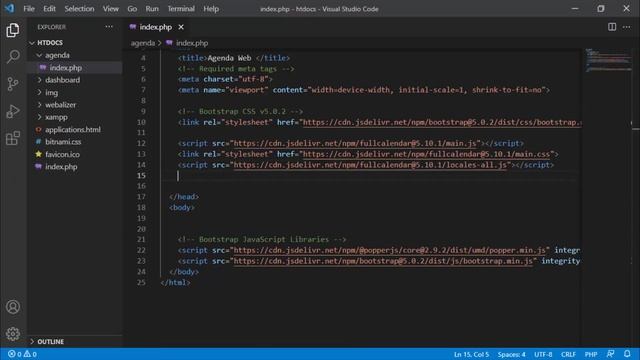Image resolution: width=640 pixels, height=360 pixels.
Task: Open the Source Control view icon
Action: [x=13, y=84]
